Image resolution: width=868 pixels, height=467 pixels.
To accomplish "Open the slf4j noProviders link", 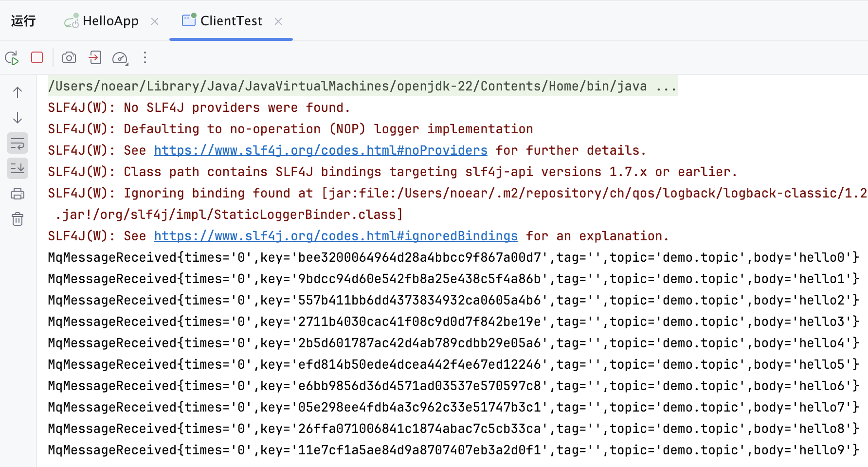I will pyautogui.click(x=321, y=150).
